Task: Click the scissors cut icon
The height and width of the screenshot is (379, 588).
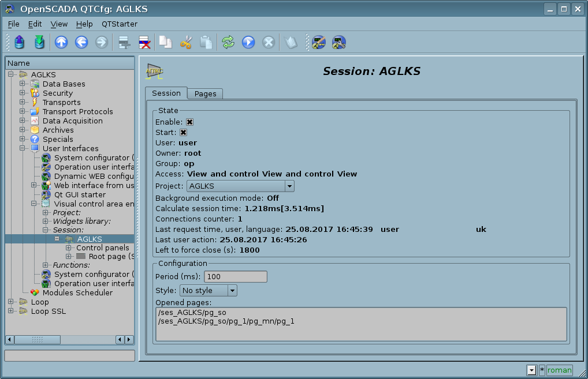Action: [186, 42]
